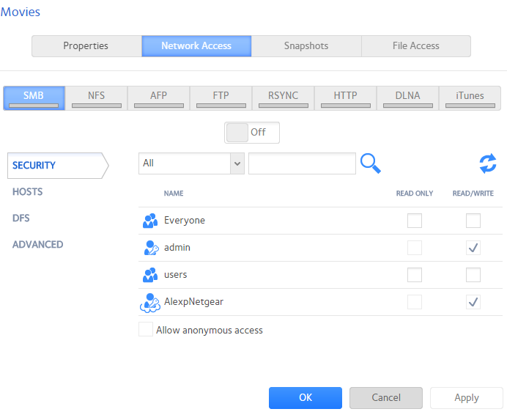Open the SECURITY section
507x420 pixels.
click(58, 166)
